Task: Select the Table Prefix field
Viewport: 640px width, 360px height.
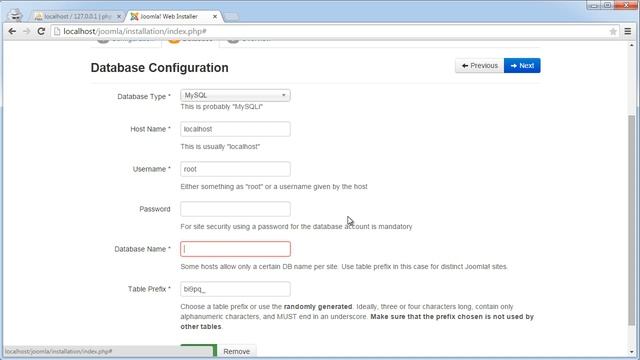Action: point(235,289)
